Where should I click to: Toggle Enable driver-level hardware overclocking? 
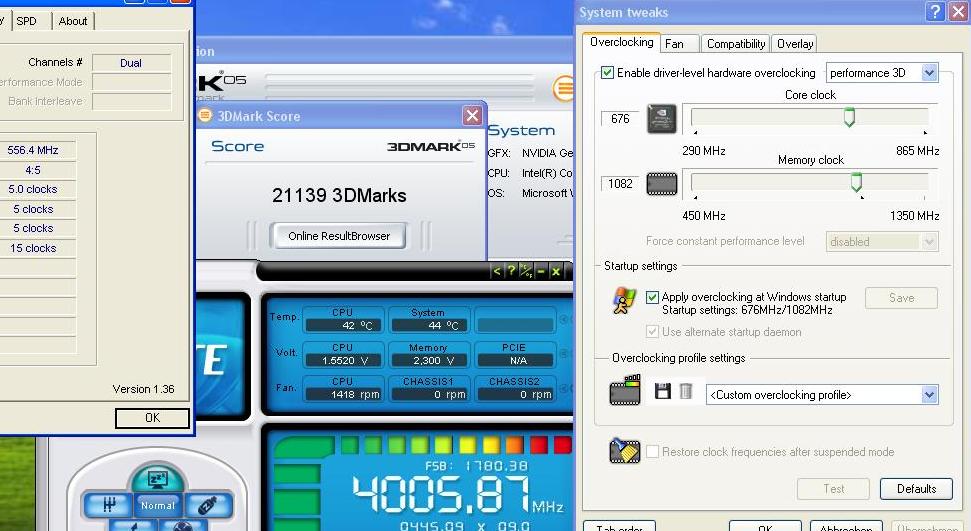click(x=607, y=72)
